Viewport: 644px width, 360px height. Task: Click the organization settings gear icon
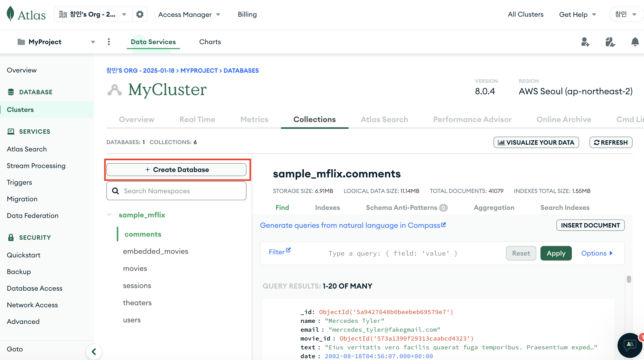[x=140, y=14]
